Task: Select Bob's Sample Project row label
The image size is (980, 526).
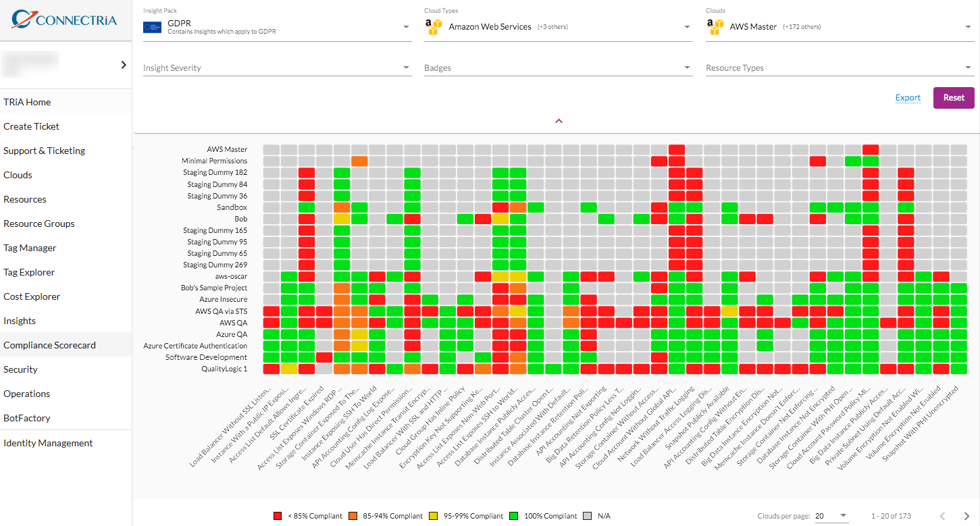Action: click(x=214, y=288)
